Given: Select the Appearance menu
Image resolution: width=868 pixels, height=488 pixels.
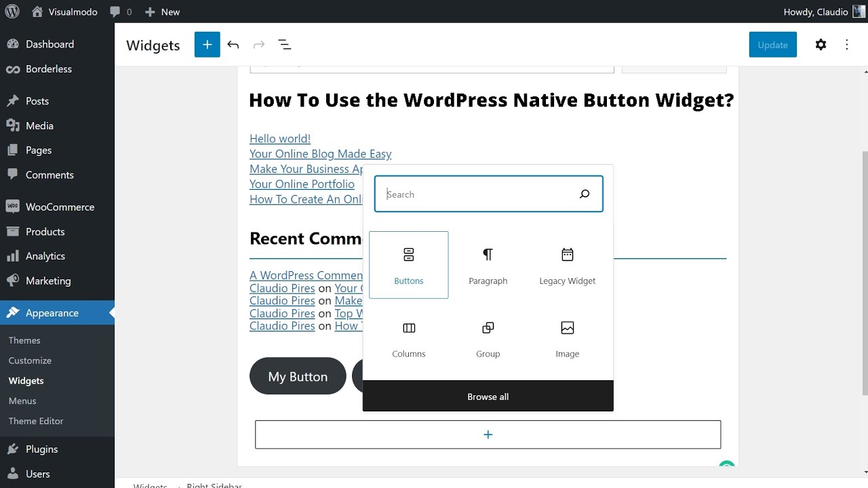Looking at the screenshot, I should [57, 313].
